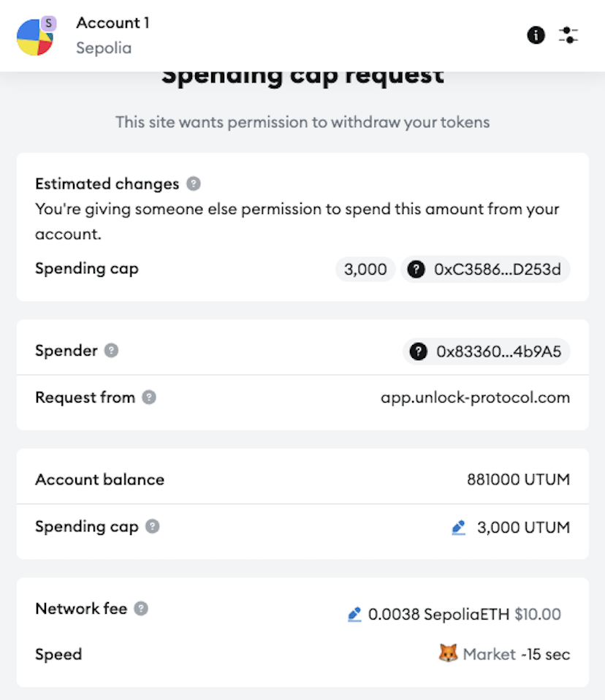Click the Spender help question icon
Image resolution: width=605 pixels, height=700 pixels.
point(111,351)
